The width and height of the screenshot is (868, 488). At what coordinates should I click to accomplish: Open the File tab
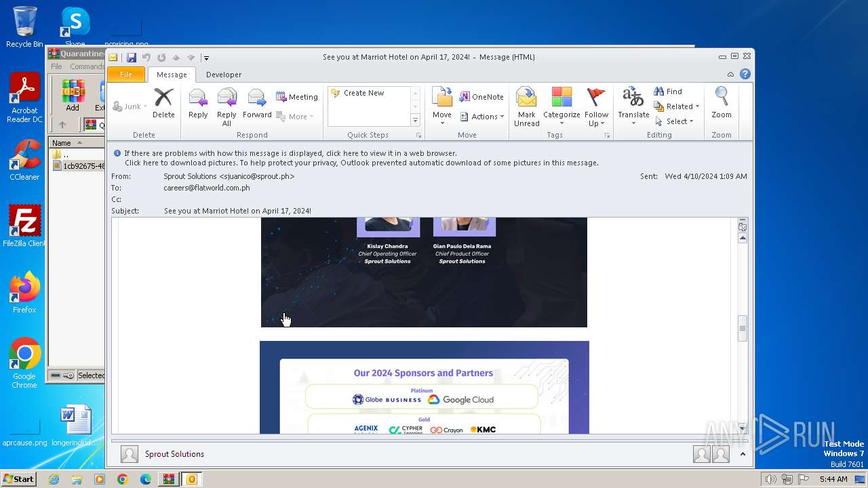(x=126, y=75)
